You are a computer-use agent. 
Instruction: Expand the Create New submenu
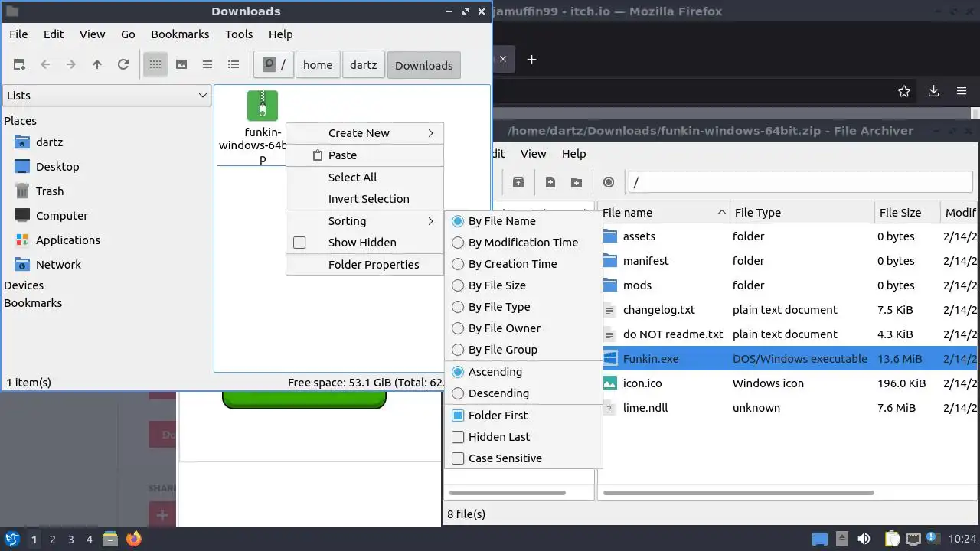[364, 133]
